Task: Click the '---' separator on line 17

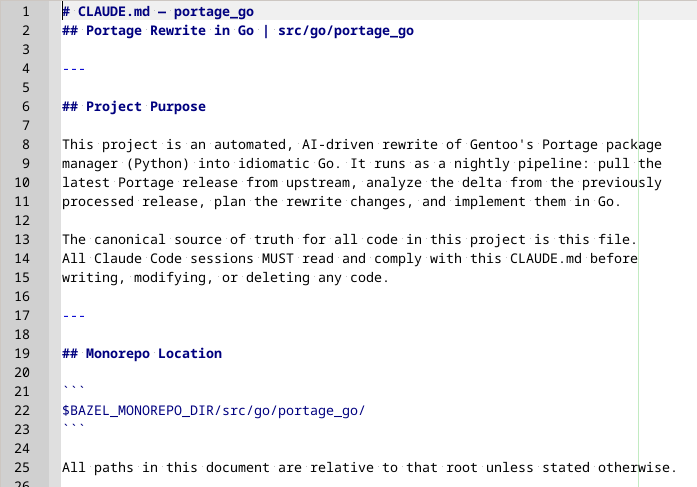Action: tap(74, 316)
